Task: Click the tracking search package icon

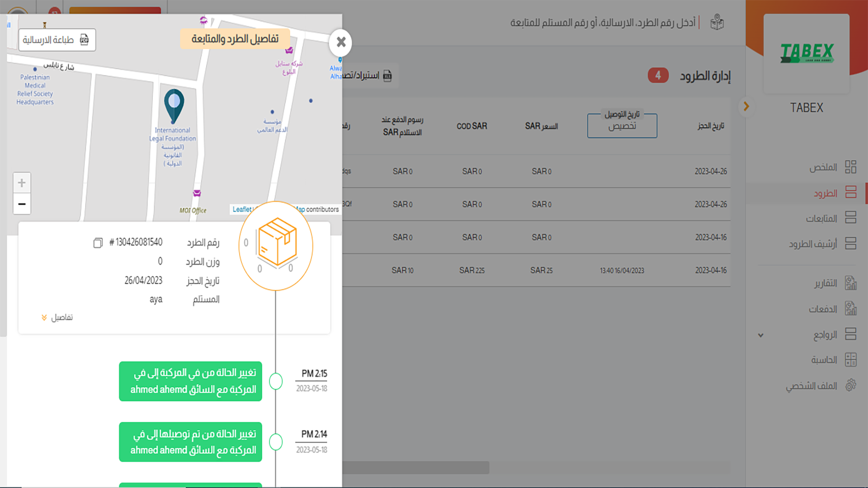Action: pyautogui.click(x=717, y=22)
